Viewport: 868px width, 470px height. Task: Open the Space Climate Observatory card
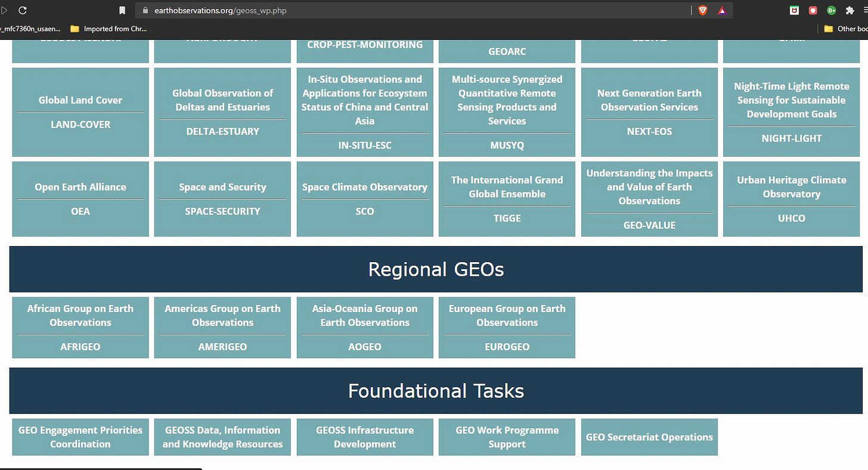click(365, 199)
